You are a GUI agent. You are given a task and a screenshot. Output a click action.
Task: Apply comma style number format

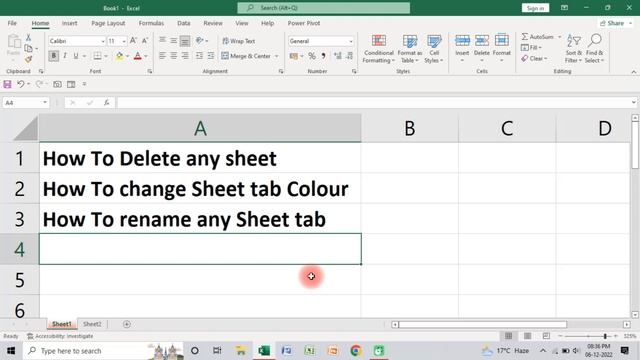[x=323, y=56]
